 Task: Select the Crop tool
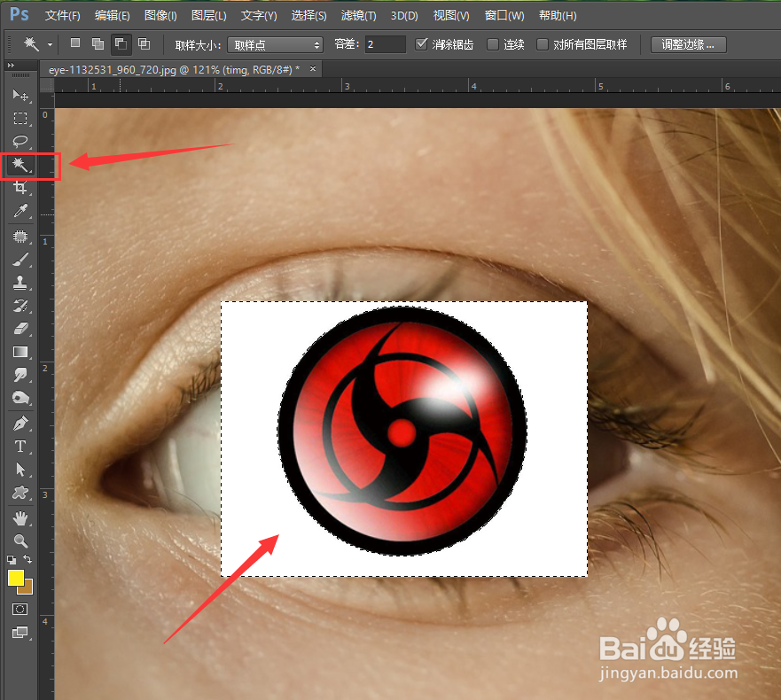pyautogui.click(x=20, y=188)
